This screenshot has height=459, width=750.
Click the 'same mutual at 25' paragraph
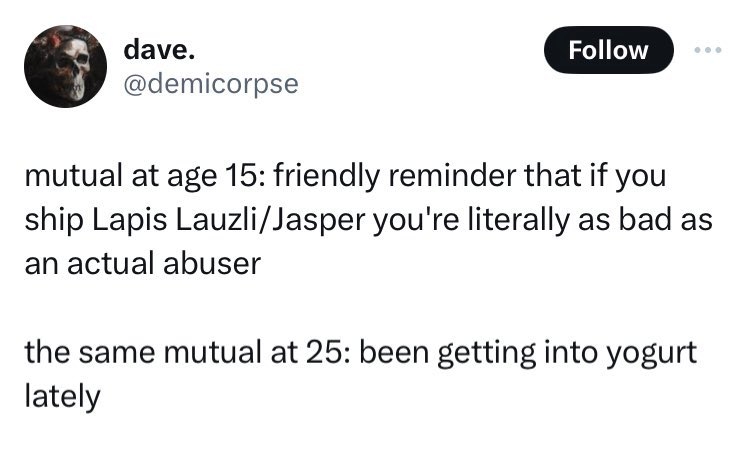(360, 373)
